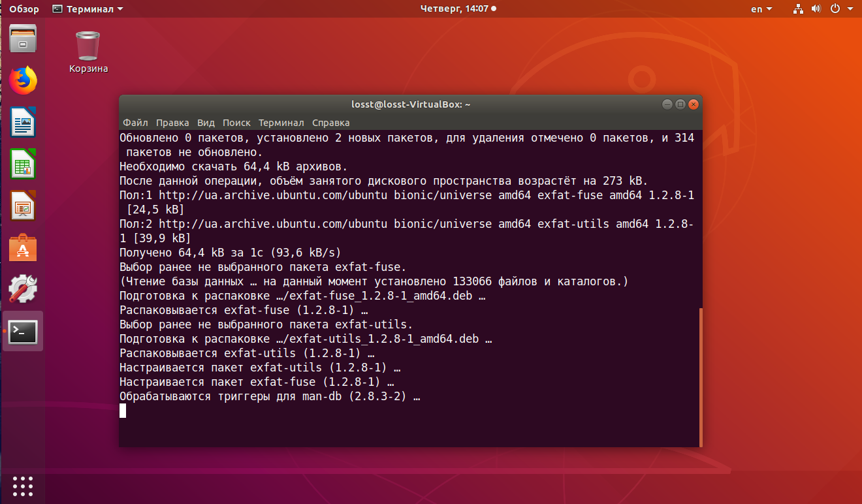Screen dimensions: 862x504
Task: Open the Обзор activities overview
Action: click(24, 9)
